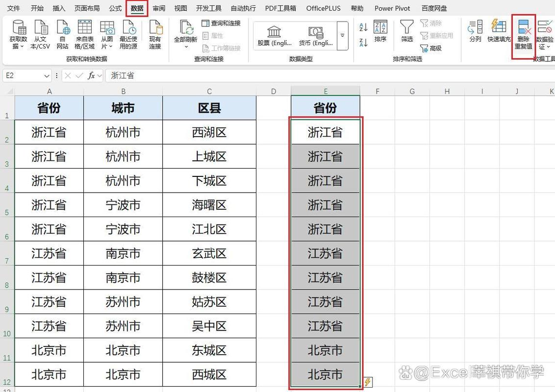Click the 高级 (Advanced filter) button

(430, 47)
